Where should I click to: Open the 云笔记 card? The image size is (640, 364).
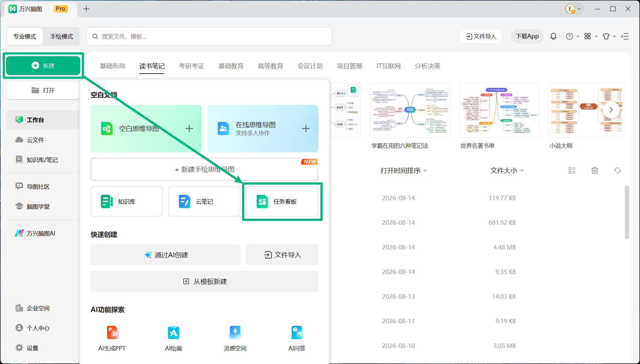204,201
